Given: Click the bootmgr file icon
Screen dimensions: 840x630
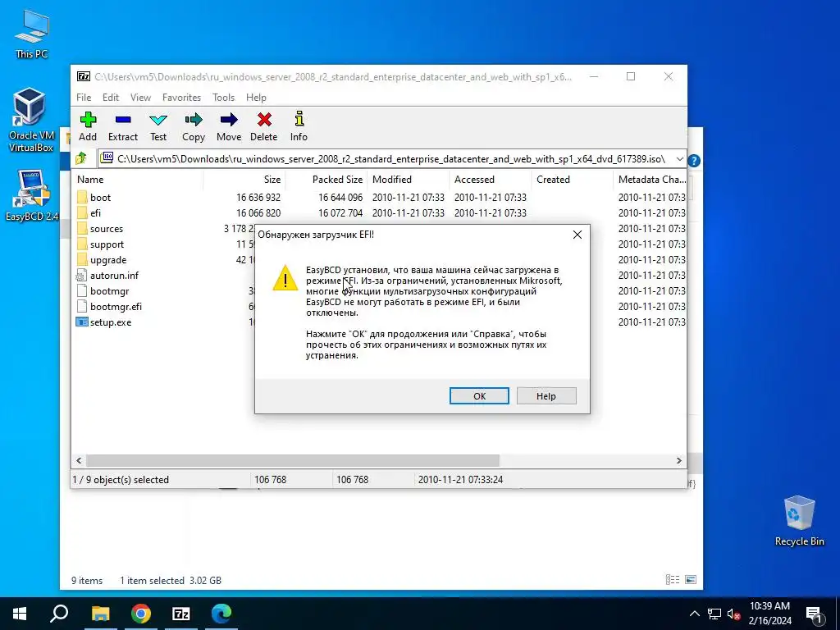Looking at the screenshot, I should coord(81,291).
